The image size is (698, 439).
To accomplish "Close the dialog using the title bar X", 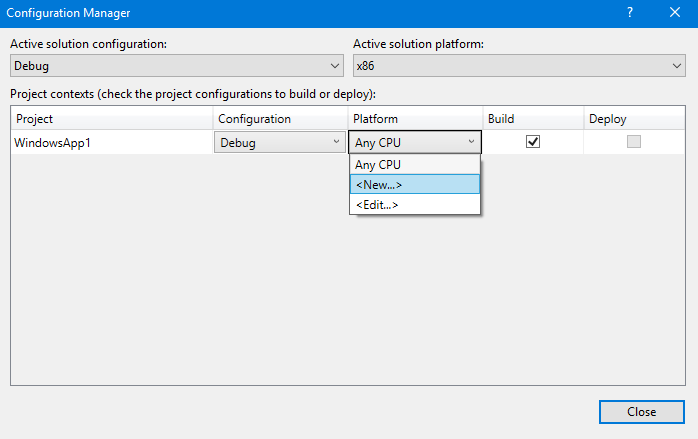I will click(x=675, y=13).
